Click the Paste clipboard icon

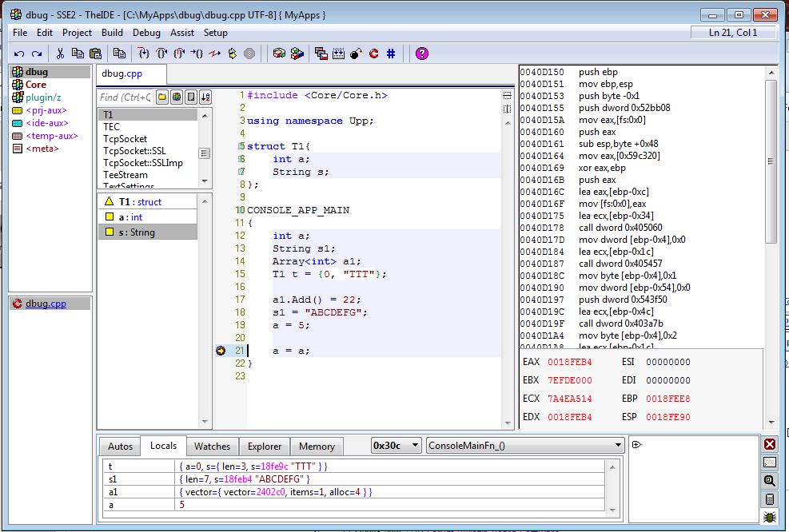(96, 54)
